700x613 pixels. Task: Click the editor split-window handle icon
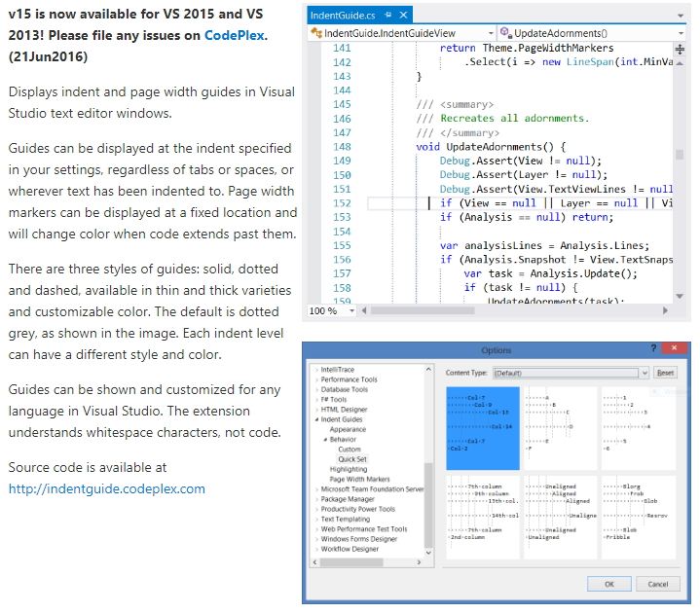(x=680, y=49)
